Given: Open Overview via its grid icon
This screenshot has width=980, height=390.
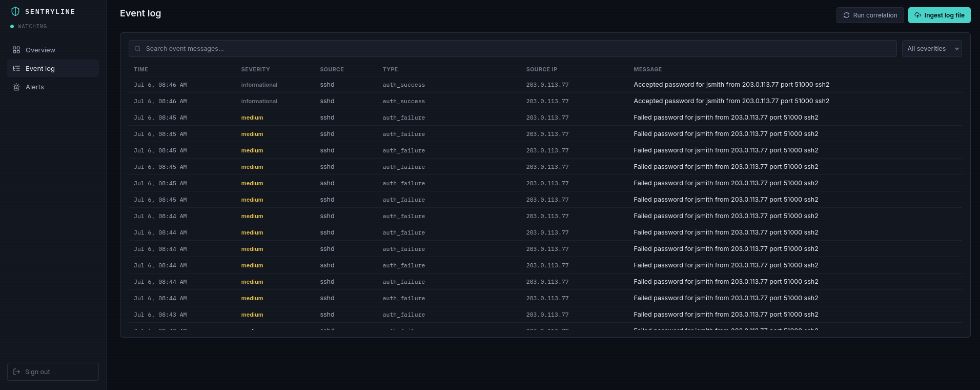Looking at the screenshot, I should point(16,50).
